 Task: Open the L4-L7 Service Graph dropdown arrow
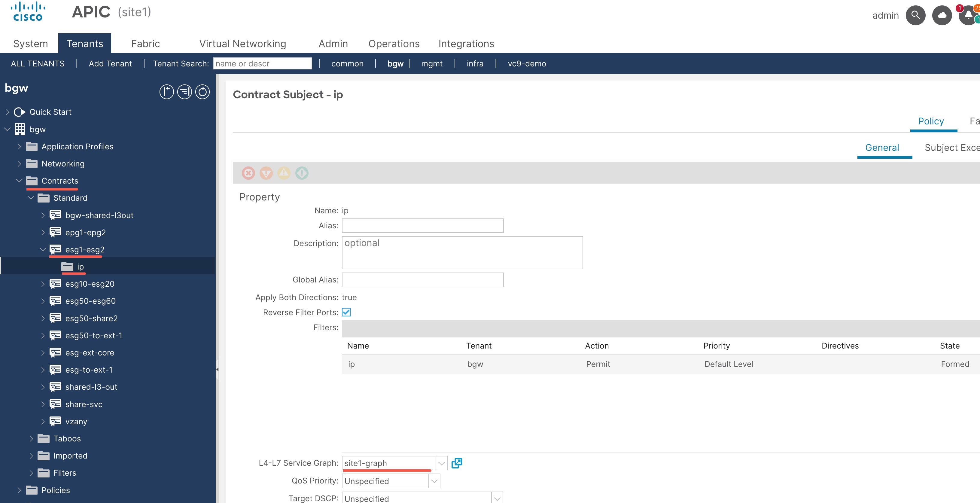pyautogui.click(x=441, y=463)
